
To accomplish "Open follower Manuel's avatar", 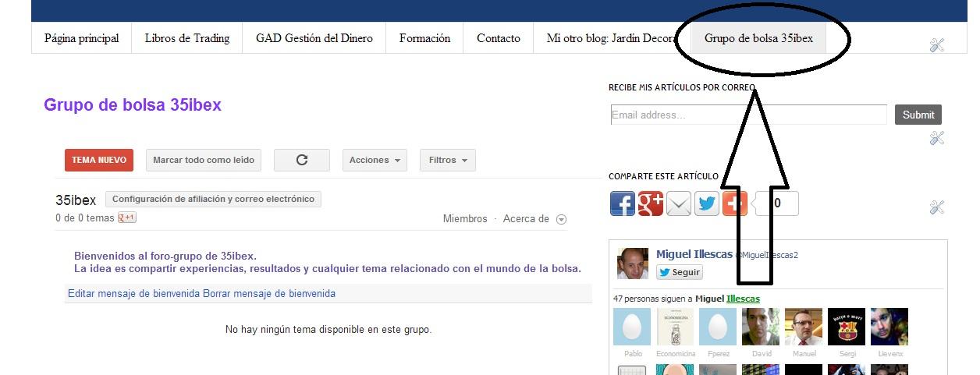I will click(804, 327).
